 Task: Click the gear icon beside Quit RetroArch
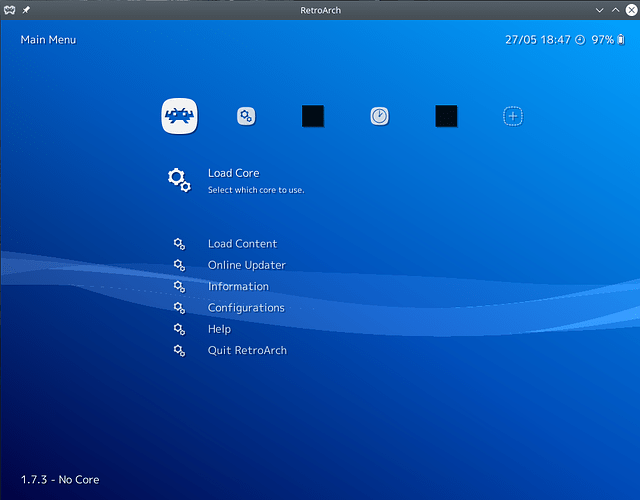179,351
